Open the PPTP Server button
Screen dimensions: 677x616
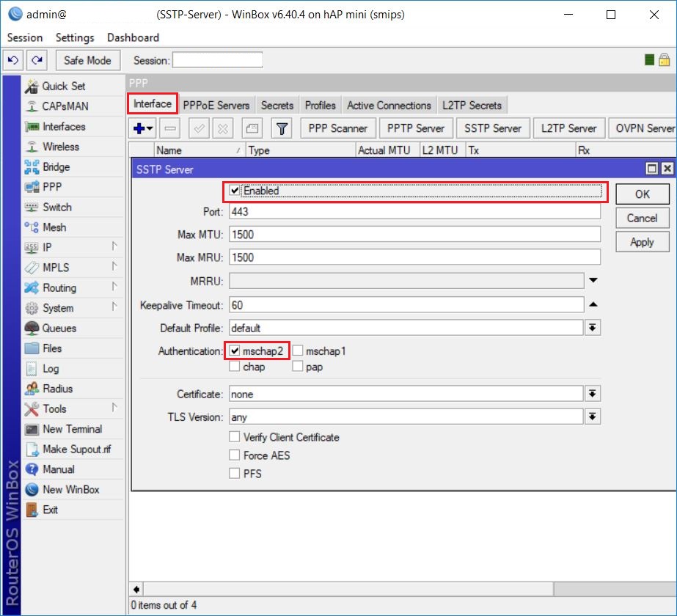click(415, 128)
